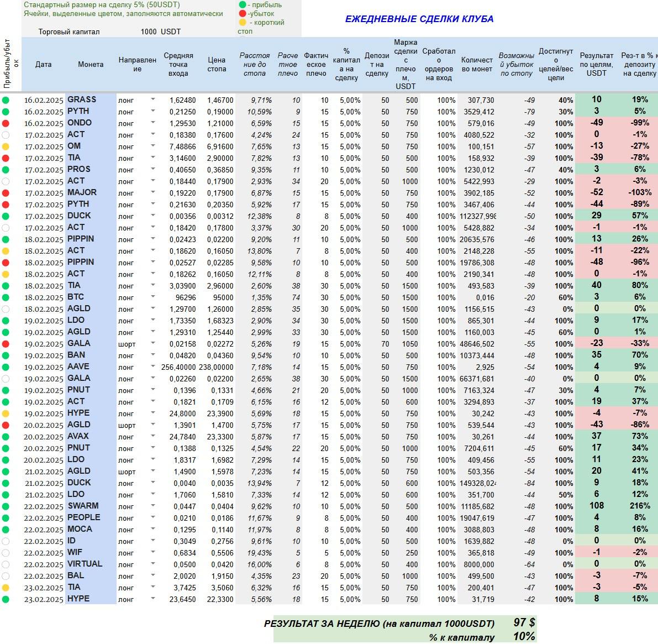Expand the direction dropdown for ONDO
The width and height of the screenshot is (658, 644).
pyautogui.click(x=152, y=123)
